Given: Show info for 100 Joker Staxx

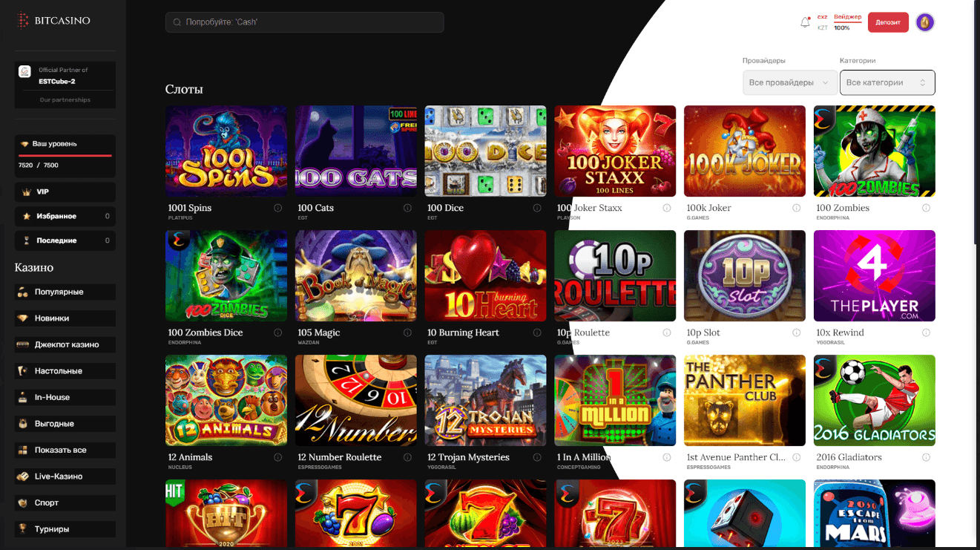Looking at the screenshot, I should click(667, 208).
